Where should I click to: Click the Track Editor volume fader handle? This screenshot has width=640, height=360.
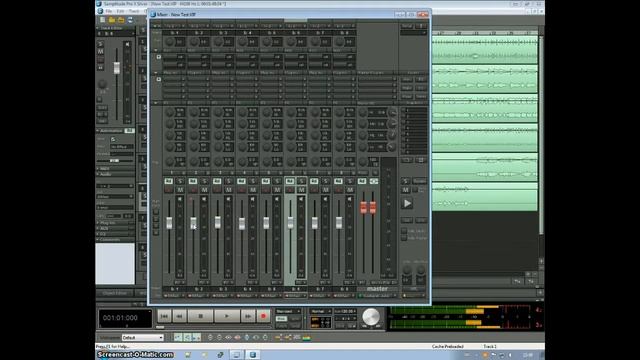[x=117, y=68]
